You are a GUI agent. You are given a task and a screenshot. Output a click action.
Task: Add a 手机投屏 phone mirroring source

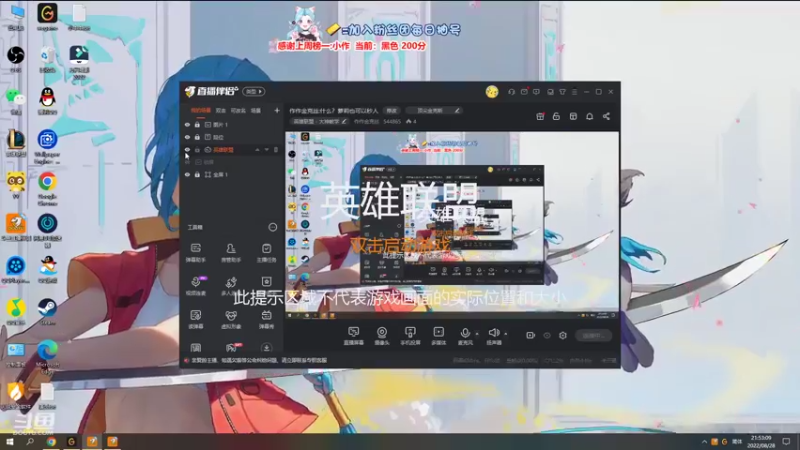tap(410, 335)
